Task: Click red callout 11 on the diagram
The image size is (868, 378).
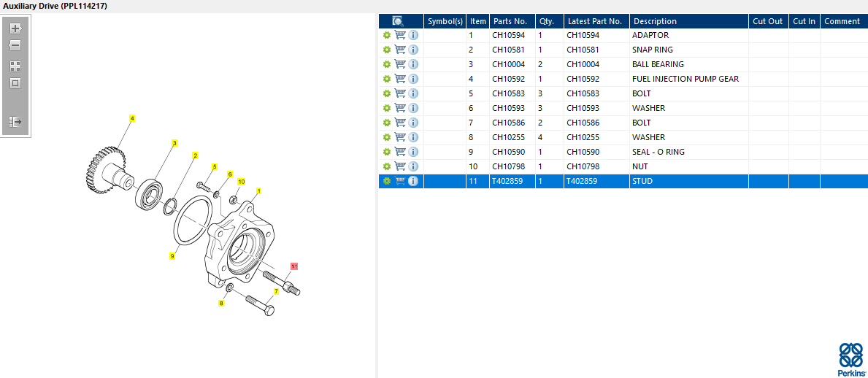Action: point(294,266)
